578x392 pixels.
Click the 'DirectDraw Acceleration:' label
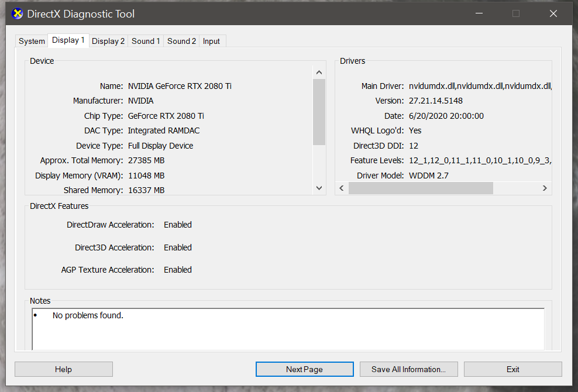click(110, 225)
